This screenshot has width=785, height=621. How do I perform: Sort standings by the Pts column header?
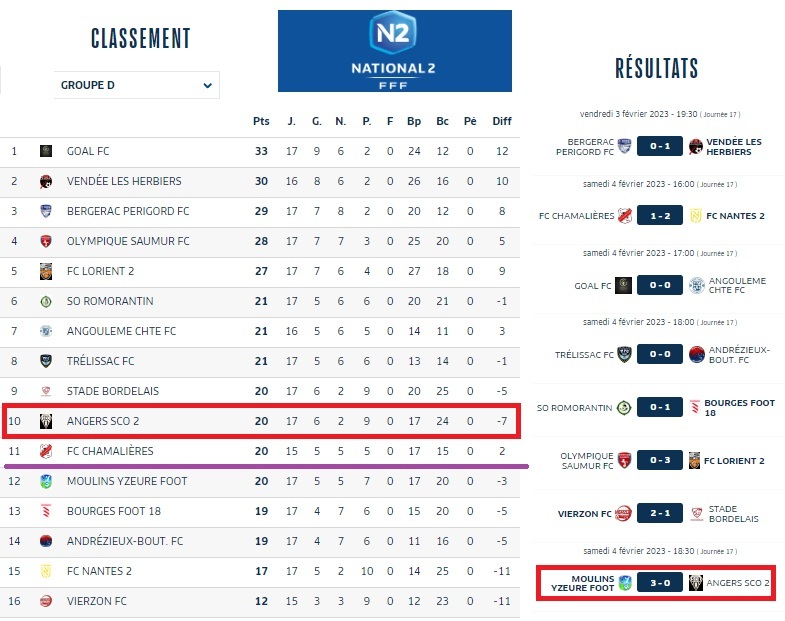pos(261,121)
